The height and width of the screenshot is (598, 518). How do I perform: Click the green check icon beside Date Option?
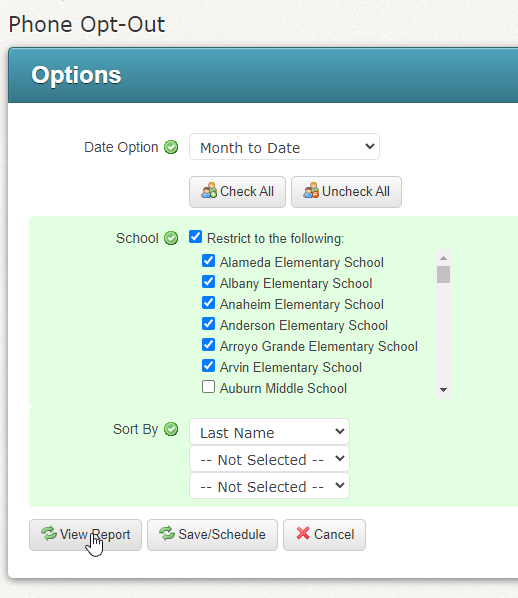coord(171,147)
